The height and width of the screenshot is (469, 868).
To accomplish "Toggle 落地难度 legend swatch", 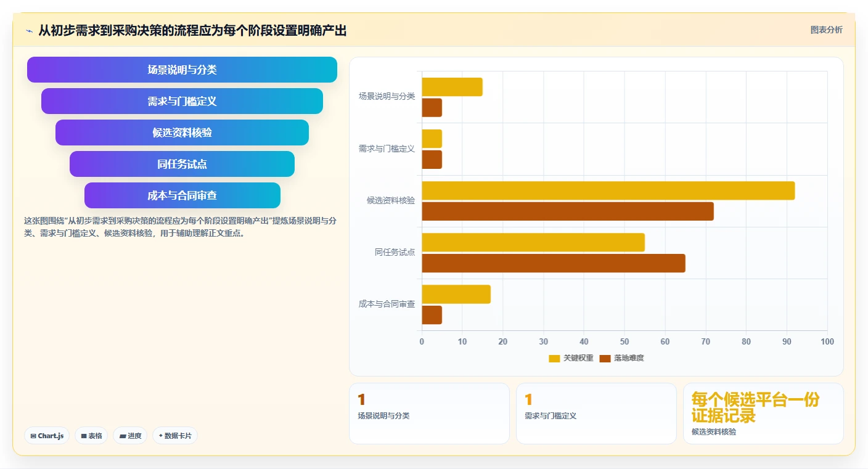I will (605, 358).
